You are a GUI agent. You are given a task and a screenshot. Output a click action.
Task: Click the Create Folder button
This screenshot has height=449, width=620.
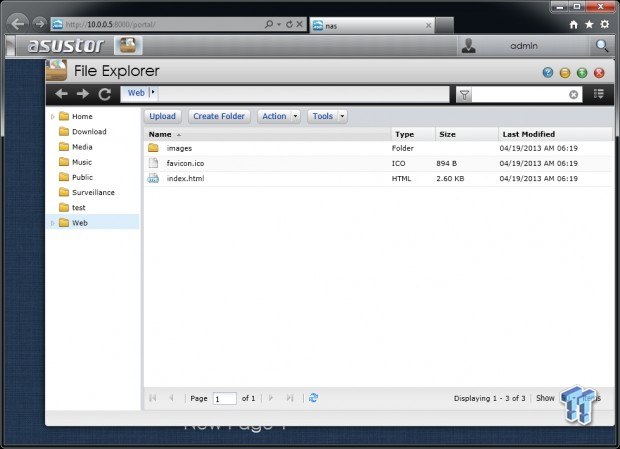219,116
